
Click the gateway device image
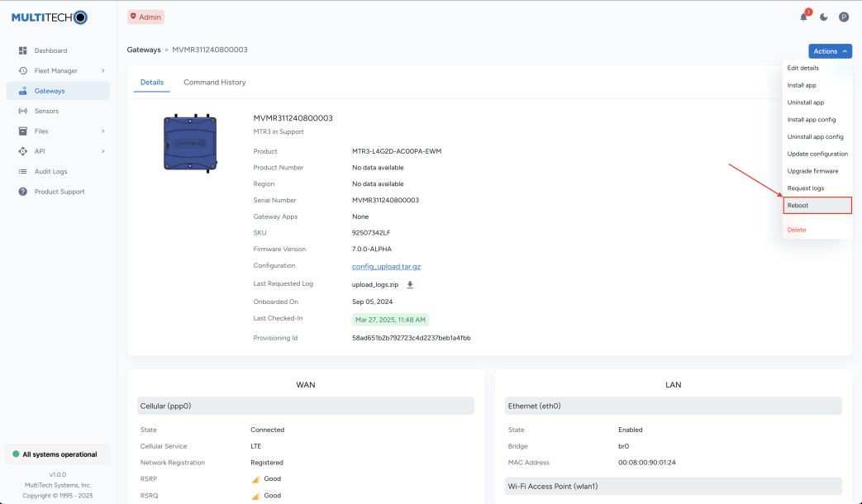tap(190, 144)
